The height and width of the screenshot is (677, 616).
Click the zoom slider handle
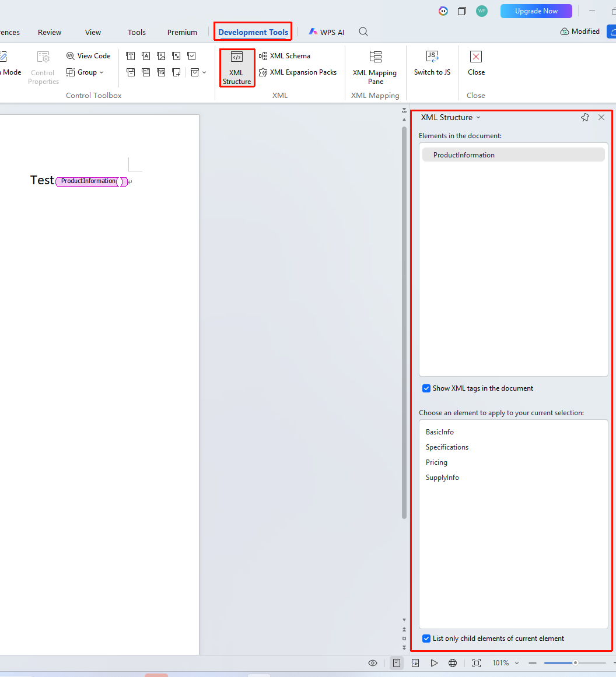coord(575,663)
